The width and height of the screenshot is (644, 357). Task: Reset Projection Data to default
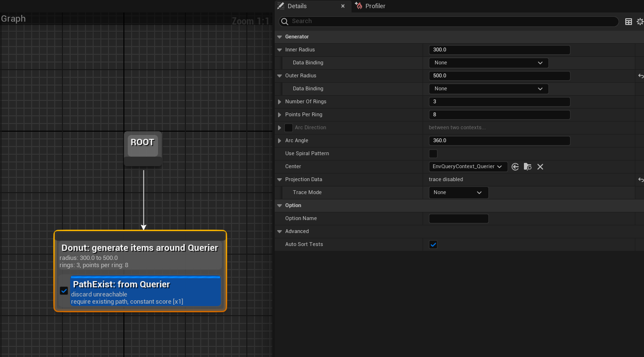pos(641,180)
